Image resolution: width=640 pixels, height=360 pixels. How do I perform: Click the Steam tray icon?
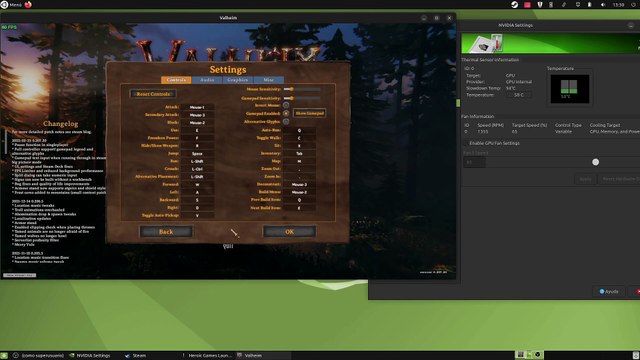(x=515, y=4)
